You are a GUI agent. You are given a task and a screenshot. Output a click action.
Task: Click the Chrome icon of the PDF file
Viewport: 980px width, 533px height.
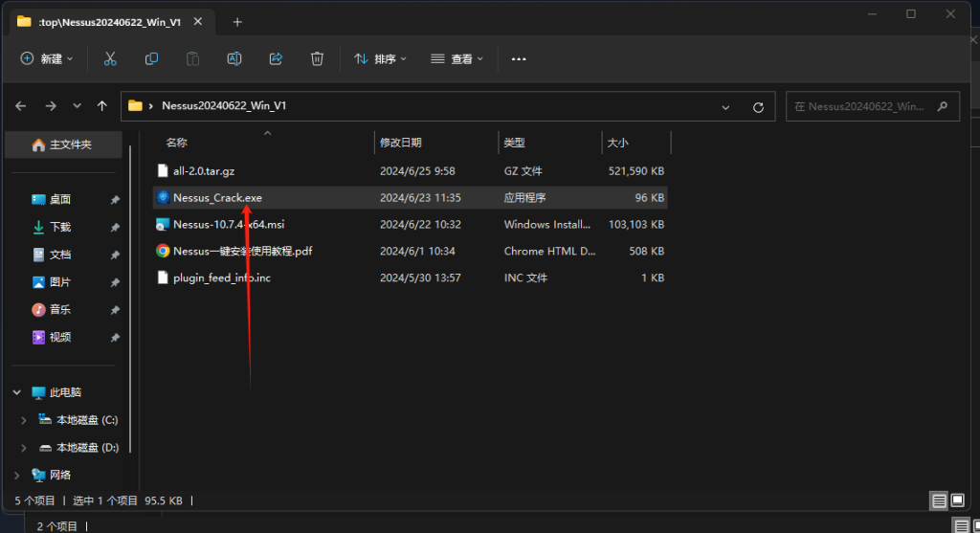(163, 252)
